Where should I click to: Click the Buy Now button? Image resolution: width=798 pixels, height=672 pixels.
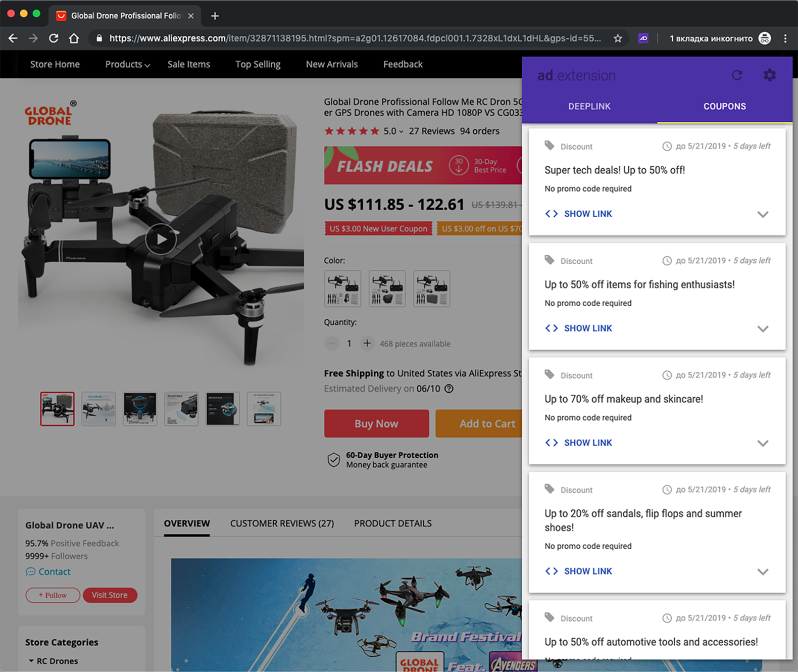pos(376,423)
